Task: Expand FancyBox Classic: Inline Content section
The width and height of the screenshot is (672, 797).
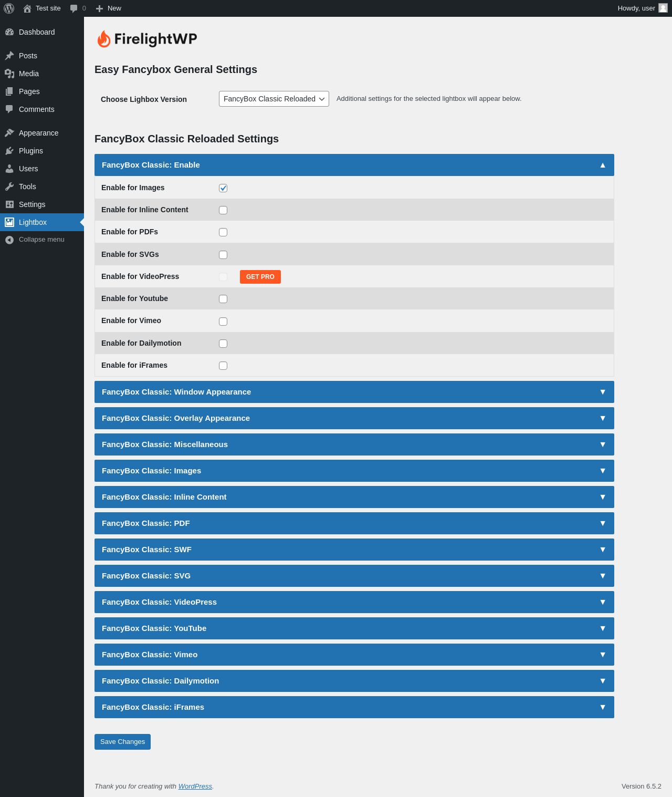Action: [x=354, y=497]
